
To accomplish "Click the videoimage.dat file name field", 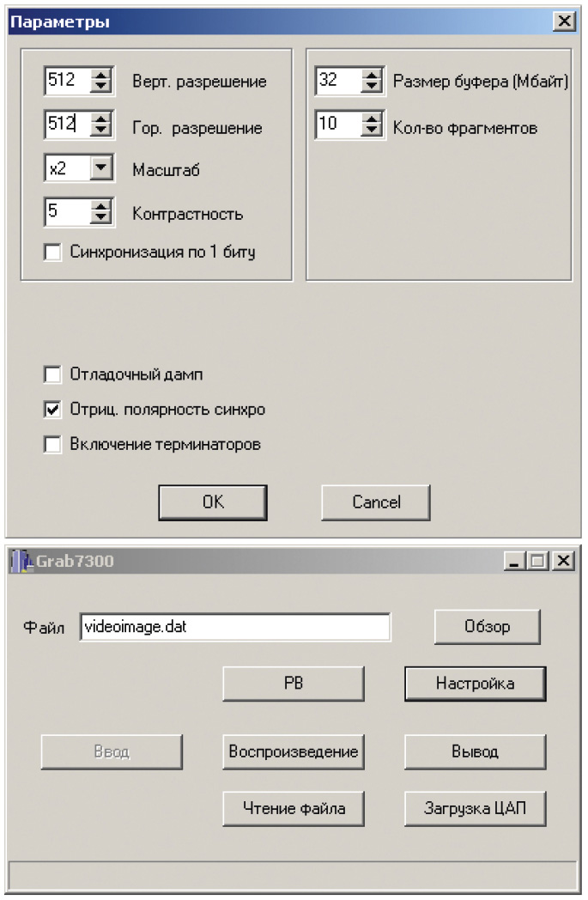I will pyautogui.click(x=235, y=627).
